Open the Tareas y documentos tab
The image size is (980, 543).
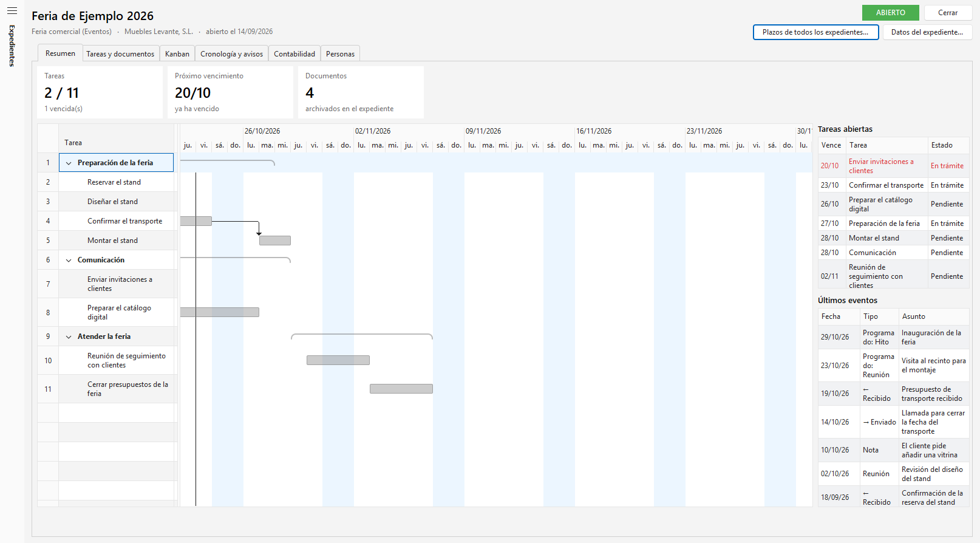pyautogui.click(x=120, y=54)
